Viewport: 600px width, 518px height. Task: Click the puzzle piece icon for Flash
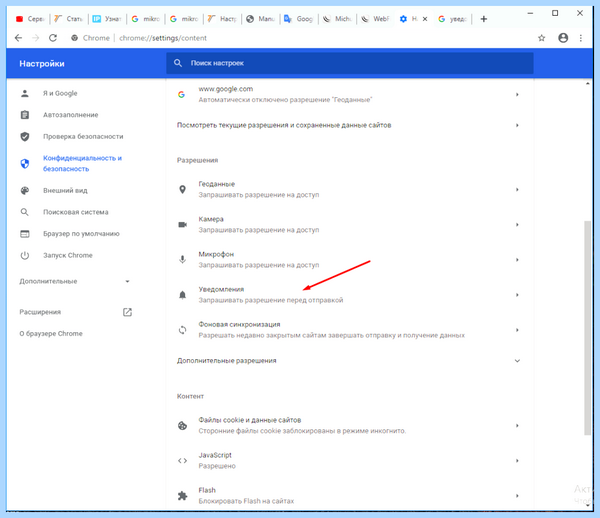183,496
